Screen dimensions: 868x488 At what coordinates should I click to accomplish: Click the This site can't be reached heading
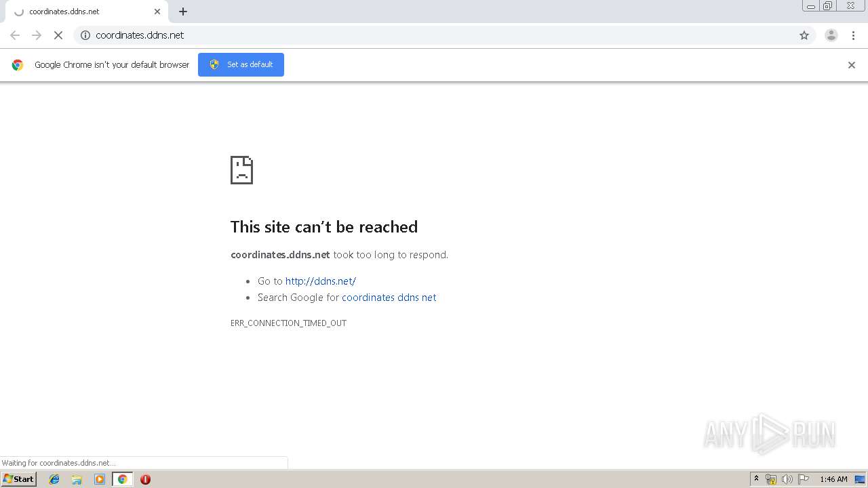(x=324, y=226)
